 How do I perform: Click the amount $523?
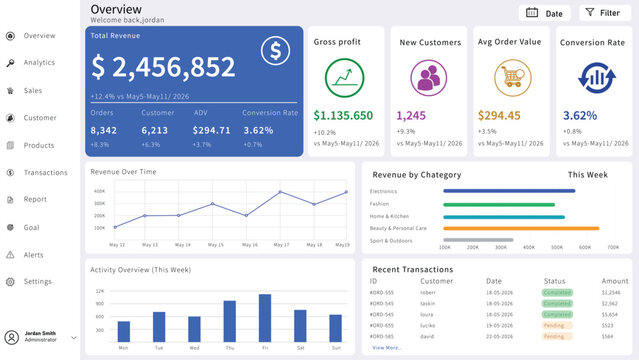pos(608,326)
